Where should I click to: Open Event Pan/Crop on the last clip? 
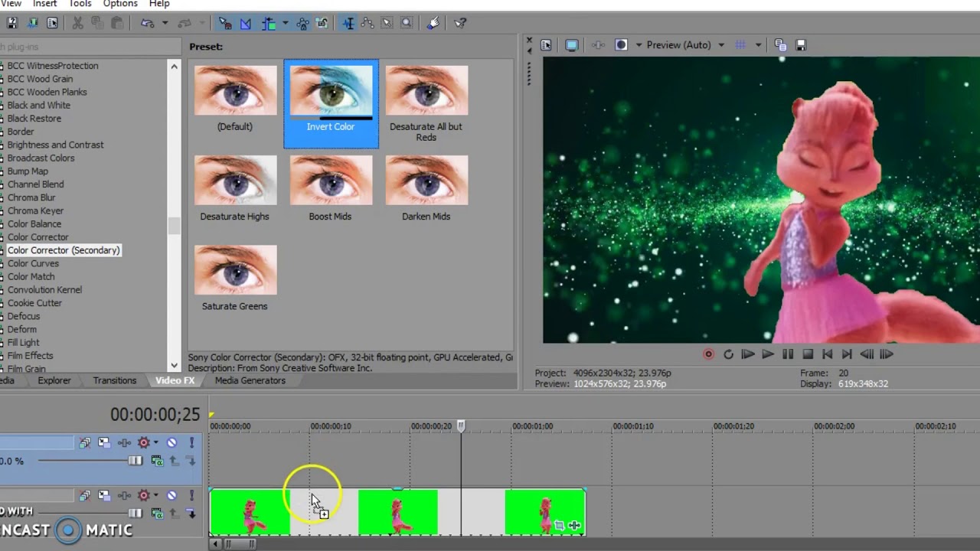click(560, 525)
